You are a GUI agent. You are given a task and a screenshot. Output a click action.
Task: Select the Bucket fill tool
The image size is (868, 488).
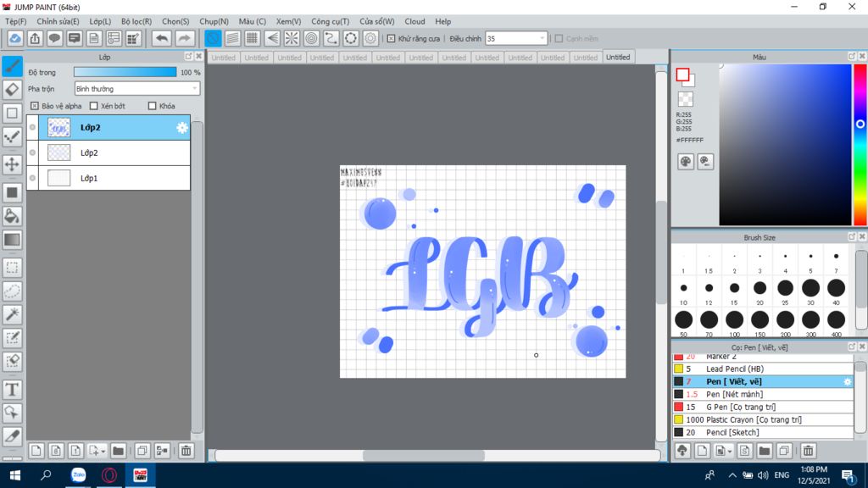[12, 216]
